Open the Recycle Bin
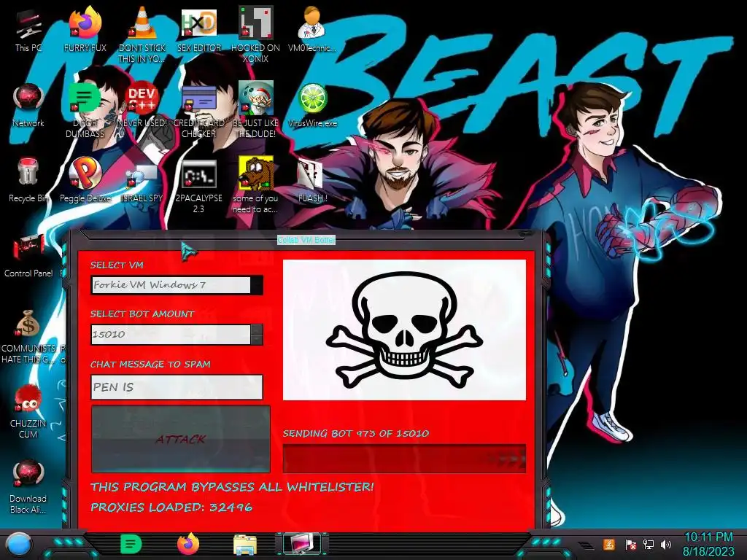Viewport: 747px width, 560px height. [28, 180]
